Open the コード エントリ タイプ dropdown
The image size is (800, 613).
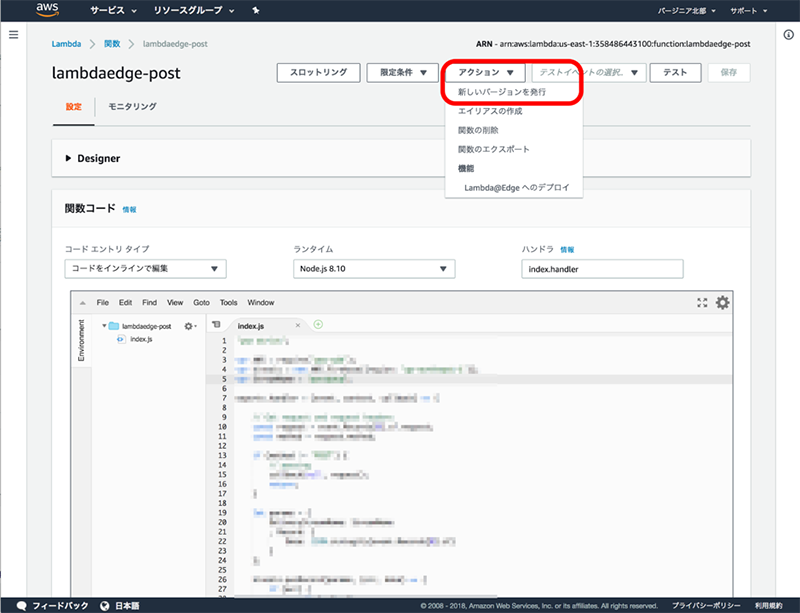[145, 269]
